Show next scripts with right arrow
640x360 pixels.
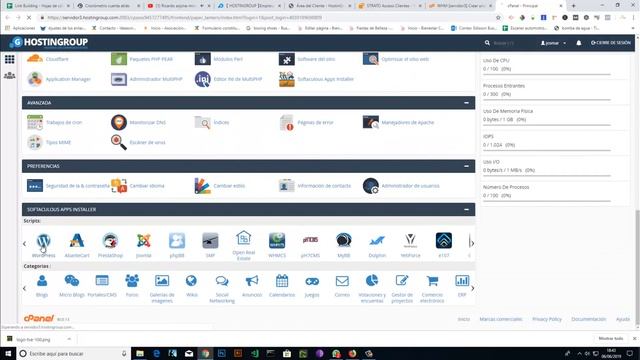(x=472, y=244)
